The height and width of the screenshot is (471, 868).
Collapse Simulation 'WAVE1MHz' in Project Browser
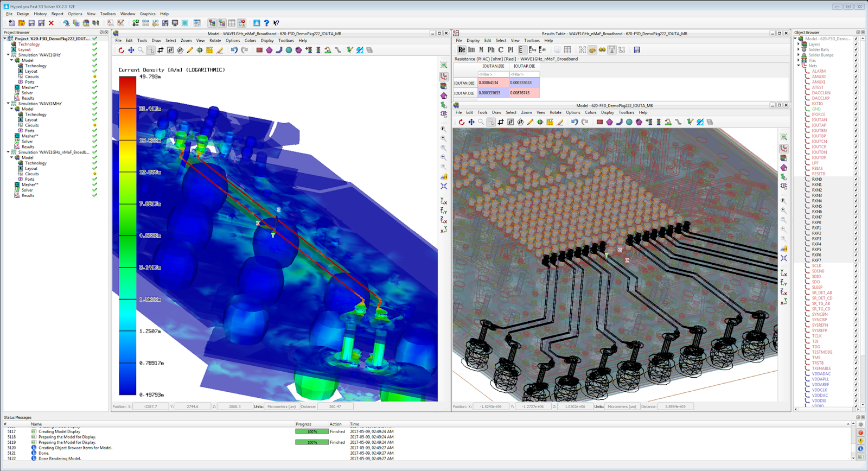click(x=8, y=104)
